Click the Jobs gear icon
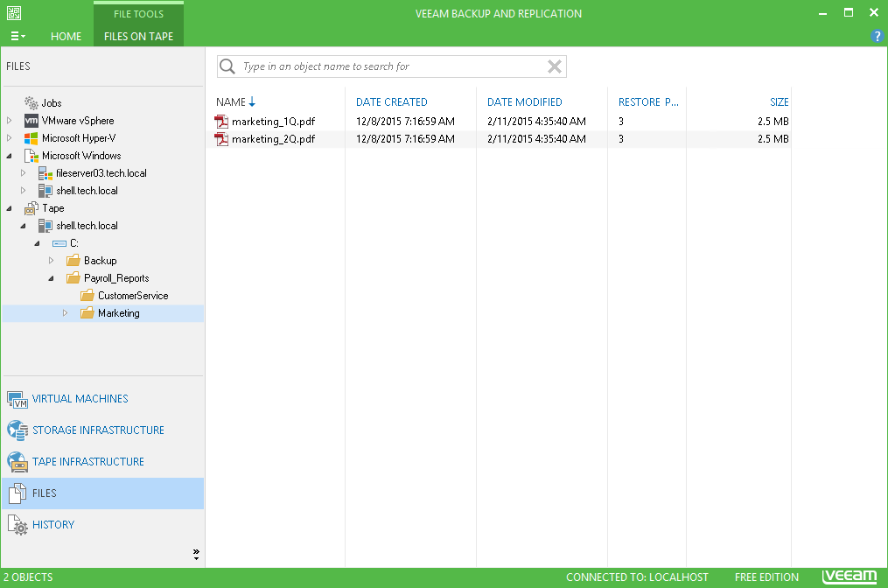Viewport: 888px width, 588px height. [31, 102]
